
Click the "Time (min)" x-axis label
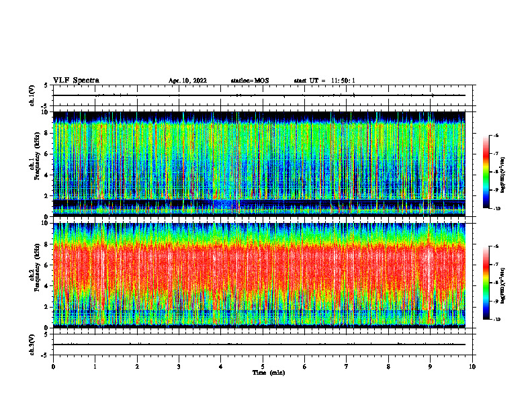click(x=269, y=373)
